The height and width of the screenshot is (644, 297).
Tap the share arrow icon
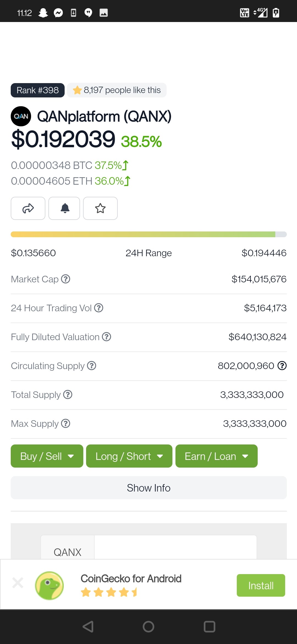point(28,208)
